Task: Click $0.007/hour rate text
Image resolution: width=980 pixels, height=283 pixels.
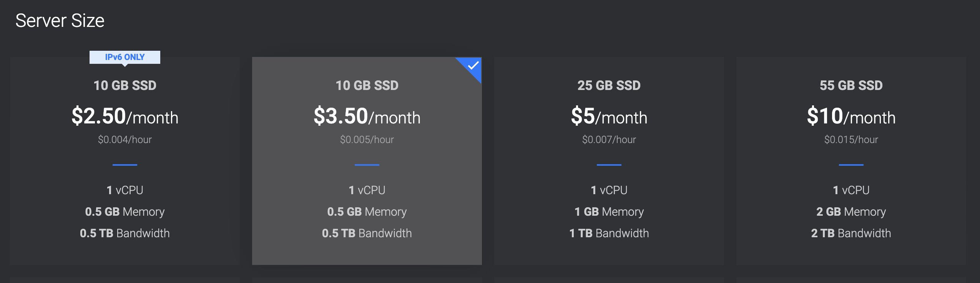Action: pyautogui.click(x=609, y=140)
